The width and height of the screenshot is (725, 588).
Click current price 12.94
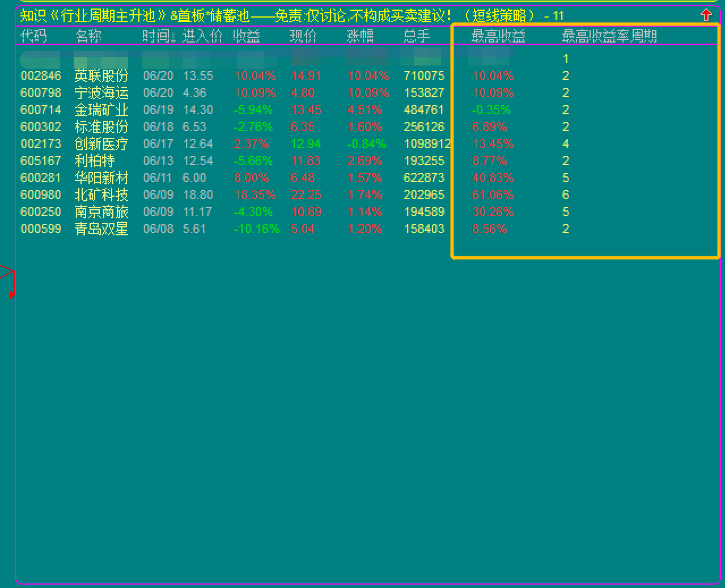[x=306, y=144]
